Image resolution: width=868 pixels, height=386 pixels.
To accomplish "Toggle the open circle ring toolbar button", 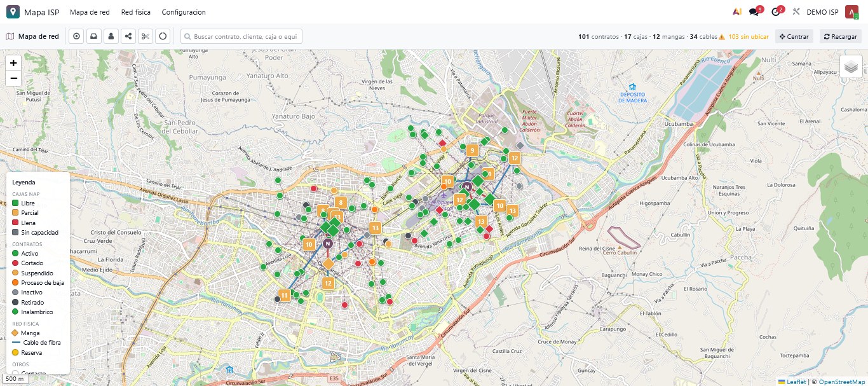I will click(x=163, y=36).
